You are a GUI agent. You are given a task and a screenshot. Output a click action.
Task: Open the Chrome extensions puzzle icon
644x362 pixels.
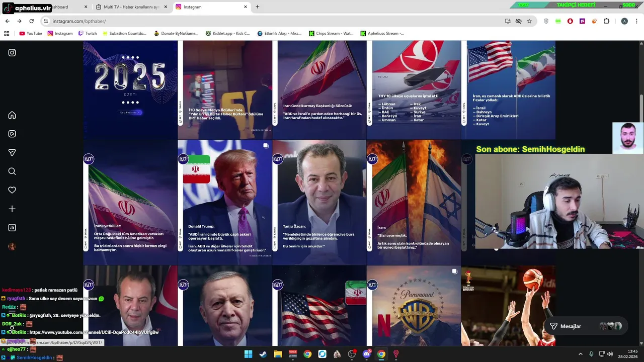[606, 21]
